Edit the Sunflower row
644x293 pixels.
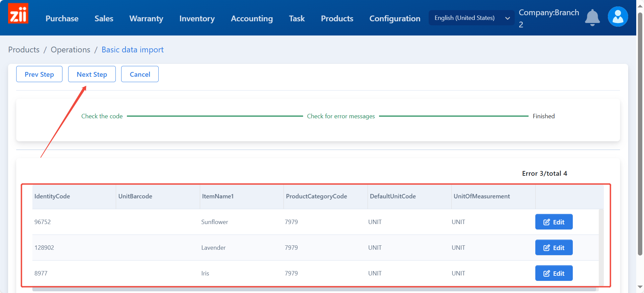[x=554, y=222]
